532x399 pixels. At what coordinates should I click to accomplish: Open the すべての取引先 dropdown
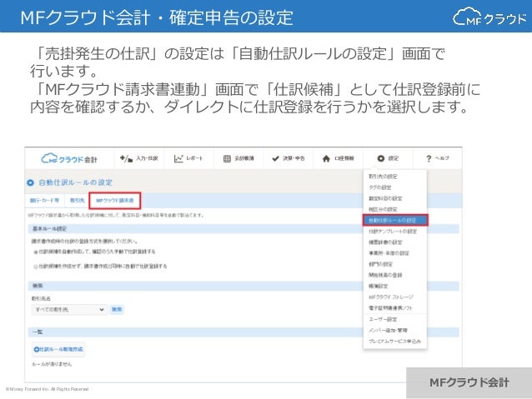pos(69,310)
